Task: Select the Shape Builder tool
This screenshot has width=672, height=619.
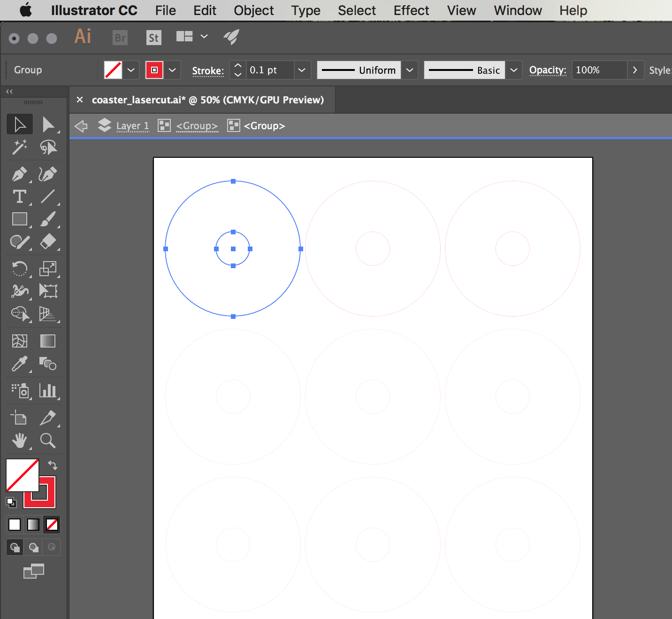Action: click(x=20, y=314)
